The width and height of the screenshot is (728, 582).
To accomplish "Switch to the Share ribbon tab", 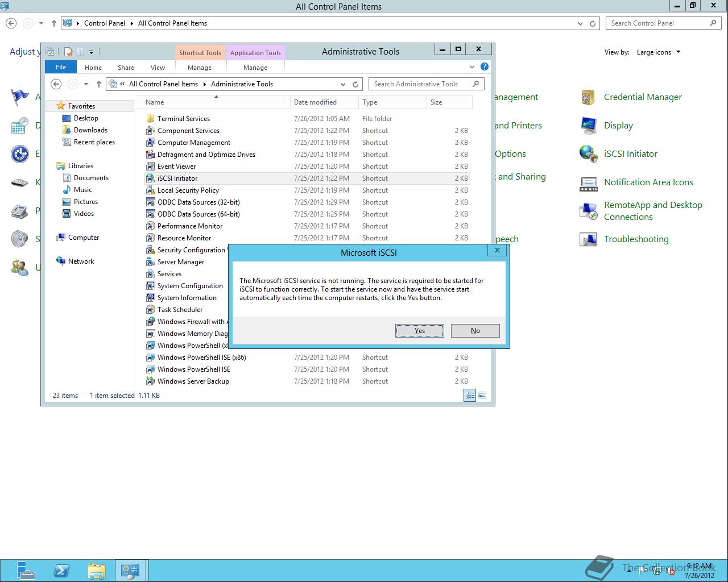I will [126, 68].
